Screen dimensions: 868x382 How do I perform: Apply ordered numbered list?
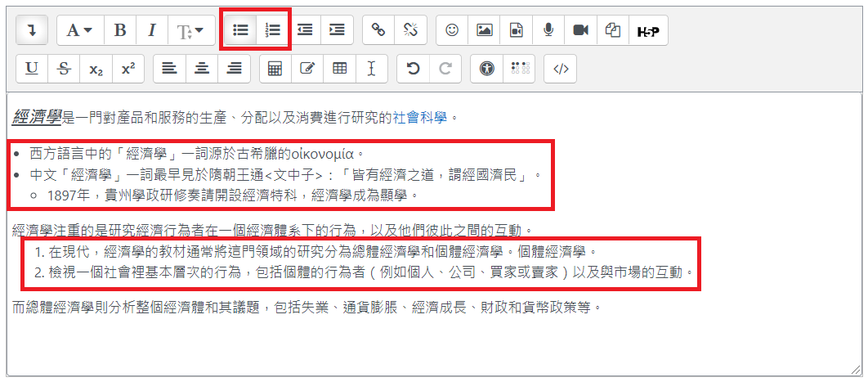click(x=273, y=30)
